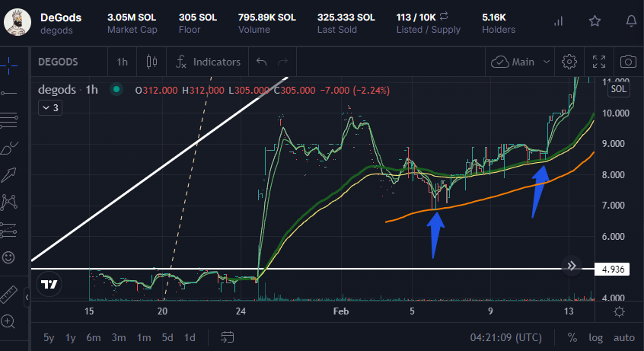Open alerts with the bell icon
This screenshot has height=351, width=644.
coord(631,21)
